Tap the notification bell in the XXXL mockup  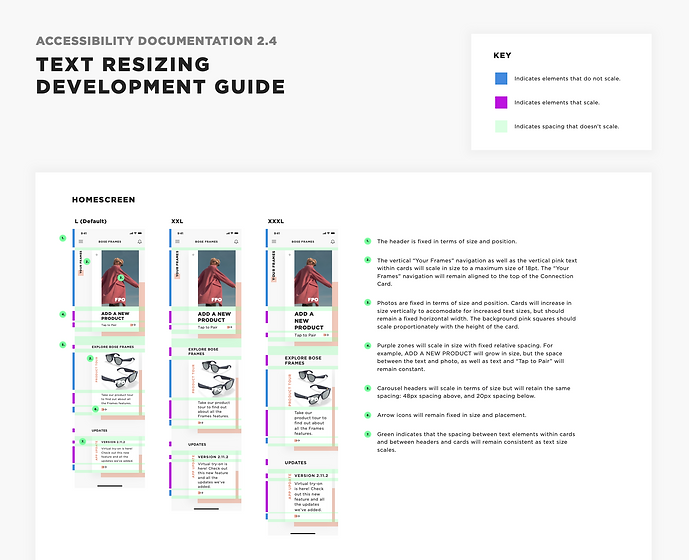coord(333,242)
